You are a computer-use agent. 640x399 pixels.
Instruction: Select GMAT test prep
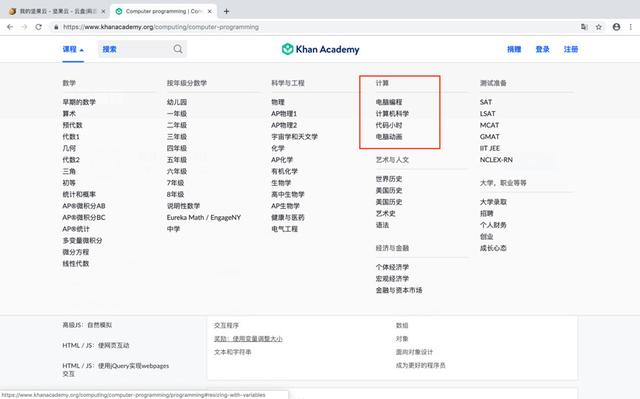pos(489,137)
